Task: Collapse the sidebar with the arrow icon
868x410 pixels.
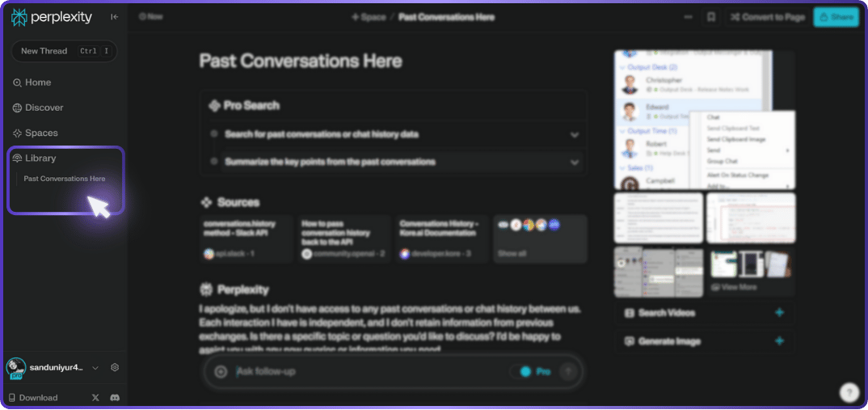Action: coord(115,17)
